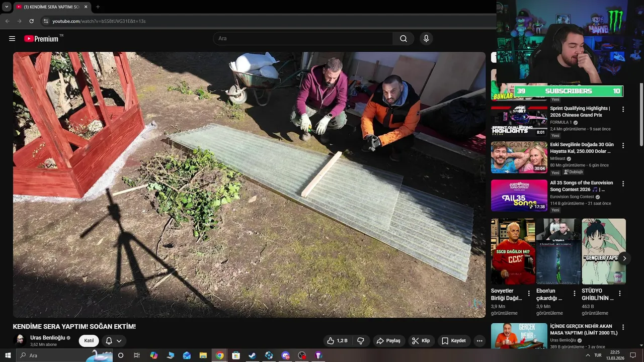Image resolution: width=644 pixels, height=362 pixels.
Task: Click the video player to pause
Action: [249, 185]
